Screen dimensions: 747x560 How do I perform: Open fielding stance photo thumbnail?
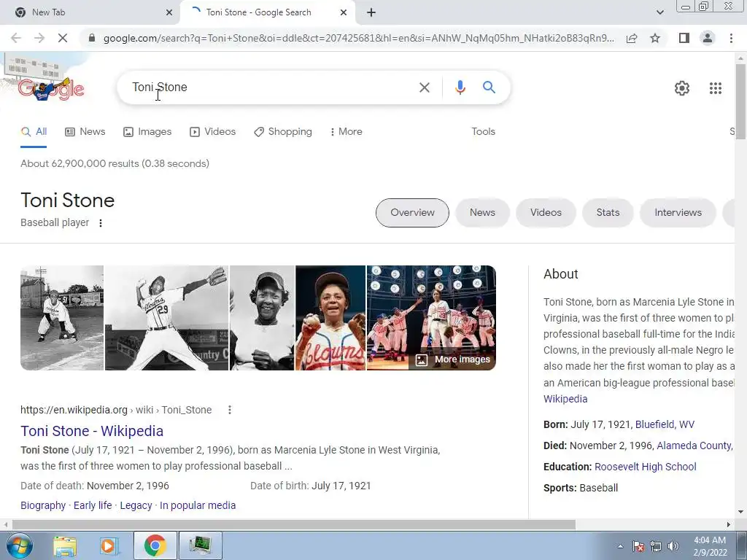(x=62, y=318)
